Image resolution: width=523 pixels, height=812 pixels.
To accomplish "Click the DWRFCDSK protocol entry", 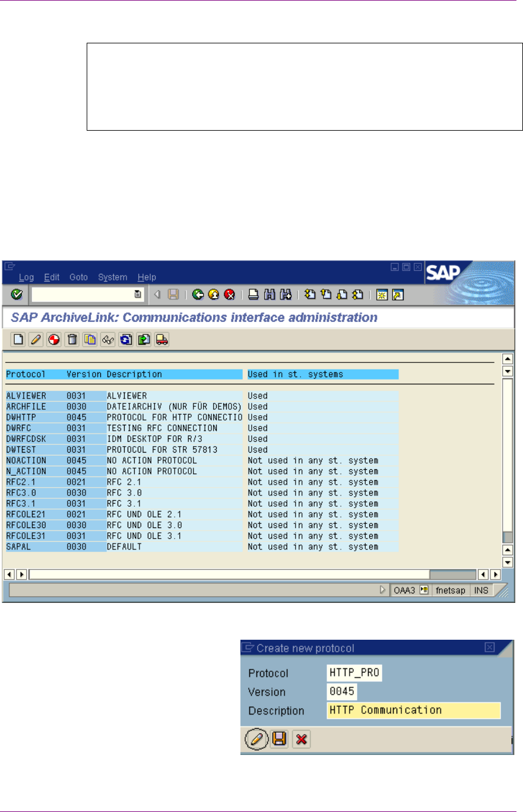I will click(x=26, y=439).
